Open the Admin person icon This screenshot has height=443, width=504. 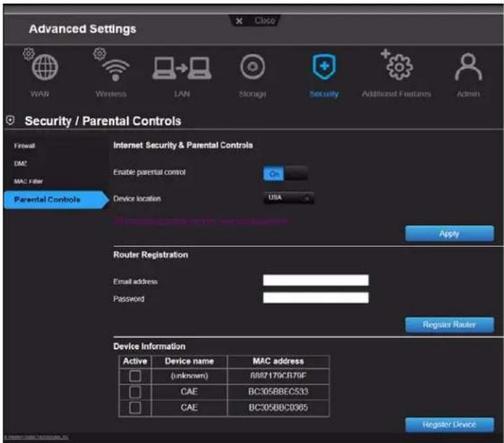coord(468,67)
